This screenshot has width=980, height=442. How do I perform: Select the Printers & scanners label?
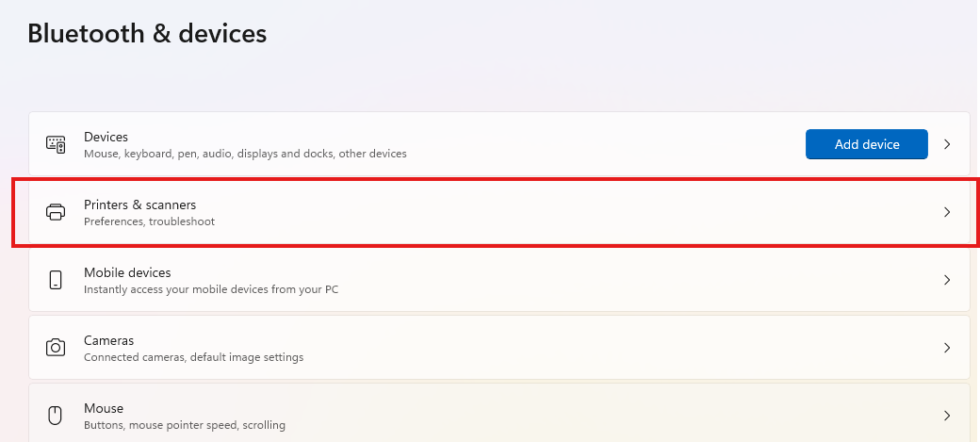[x=139, y=205]
